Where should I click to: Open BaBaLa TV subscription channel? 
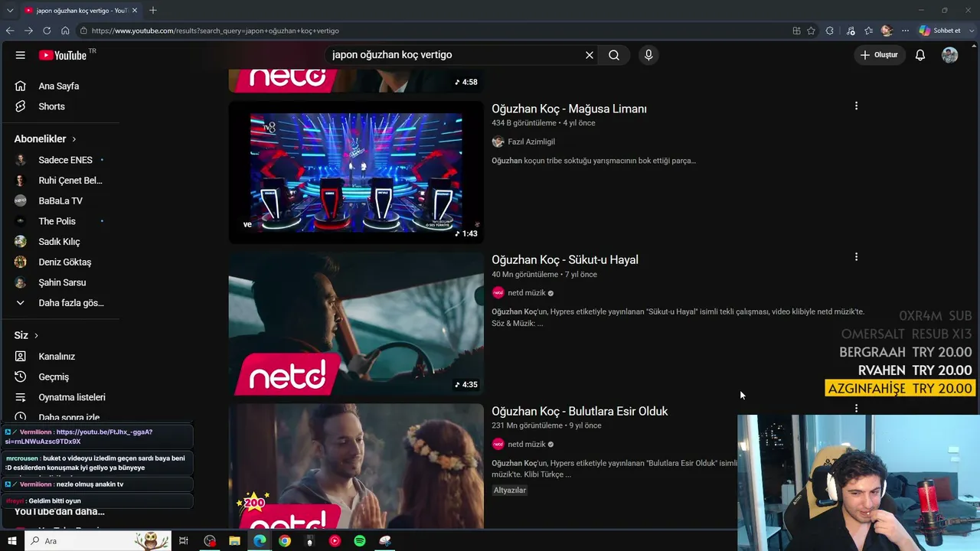60,201
